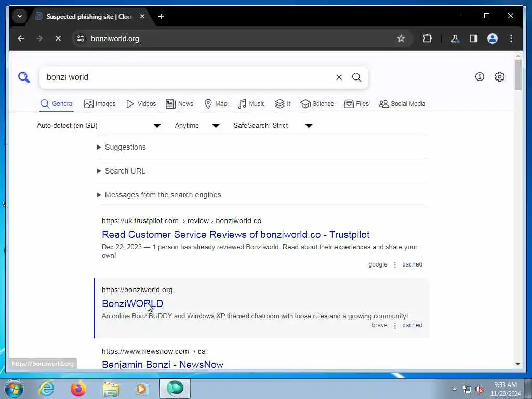Click the https://bonziworld.org result URL

137,290
